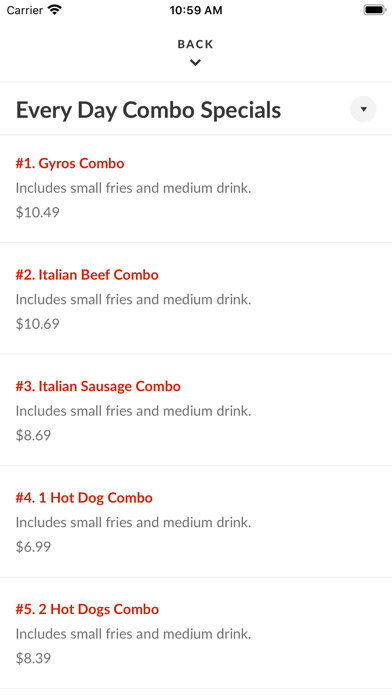Tap the description under 2 Hot Dogs Combo

click(x=134, y=634)
